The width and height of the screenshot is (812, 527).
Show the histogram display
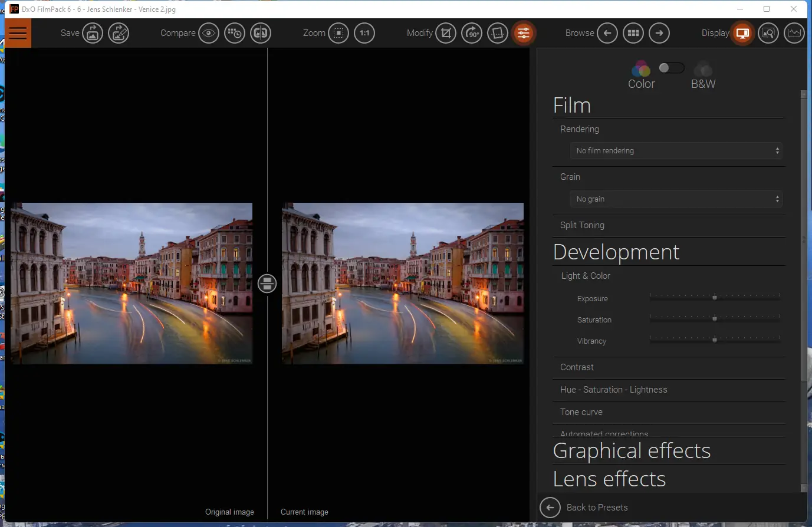click(794, 33)
